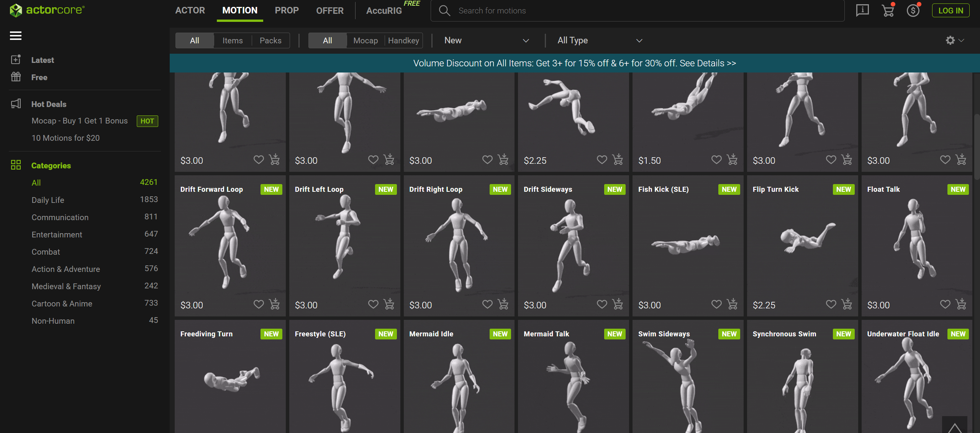The image size is (980, 433).
Task: Select the Packs filter tab
Action: 270,40
